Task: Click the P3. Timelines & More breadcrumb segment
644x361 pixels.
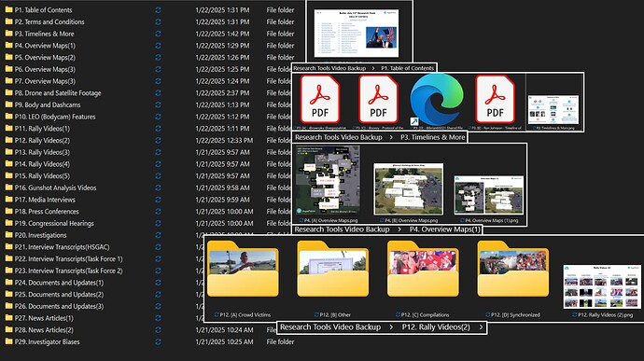Action: pyautogui.click(x=432, y=137)
